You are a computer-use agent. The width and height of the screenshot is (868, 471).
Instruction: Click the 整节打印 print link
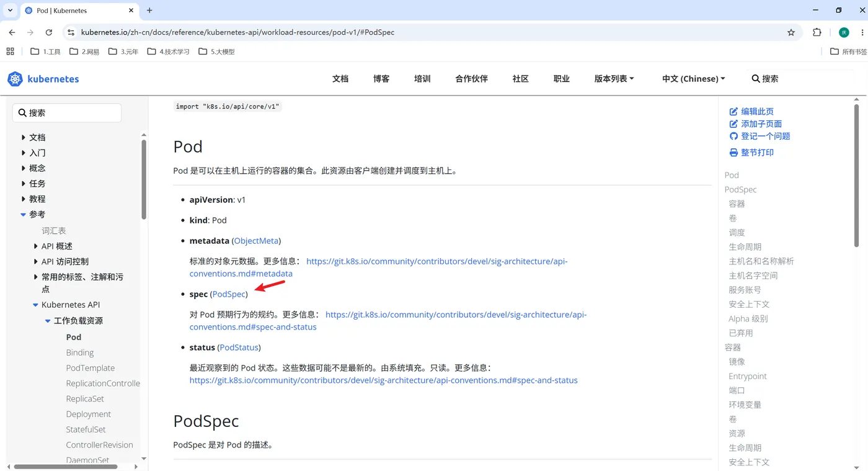coord(751,153)
